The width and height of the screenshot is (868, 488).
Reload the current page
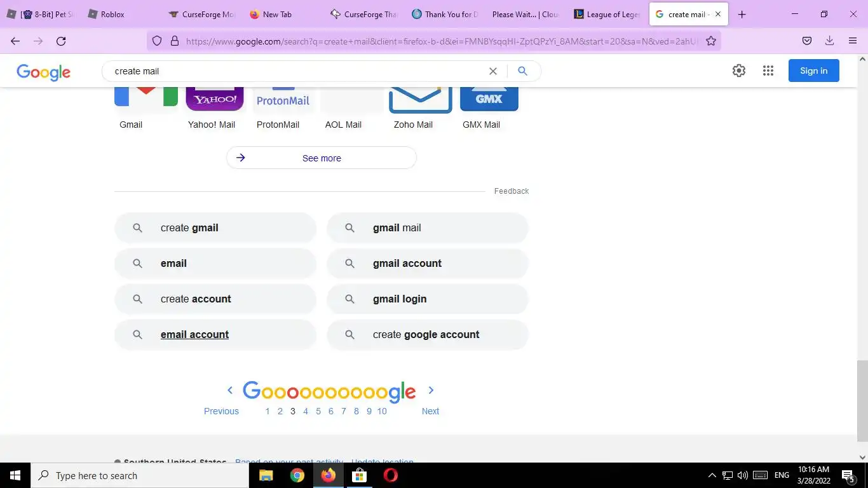point(61,41)
